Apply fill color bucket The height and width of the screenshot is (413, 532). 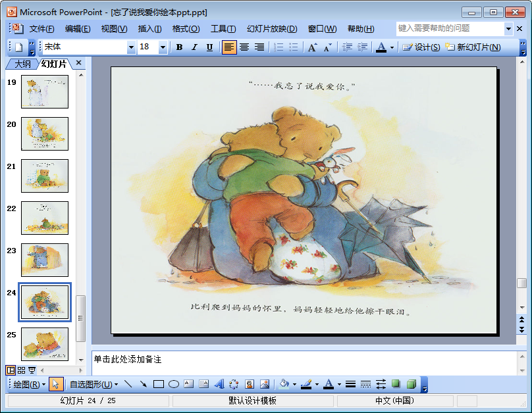(284, 384)
